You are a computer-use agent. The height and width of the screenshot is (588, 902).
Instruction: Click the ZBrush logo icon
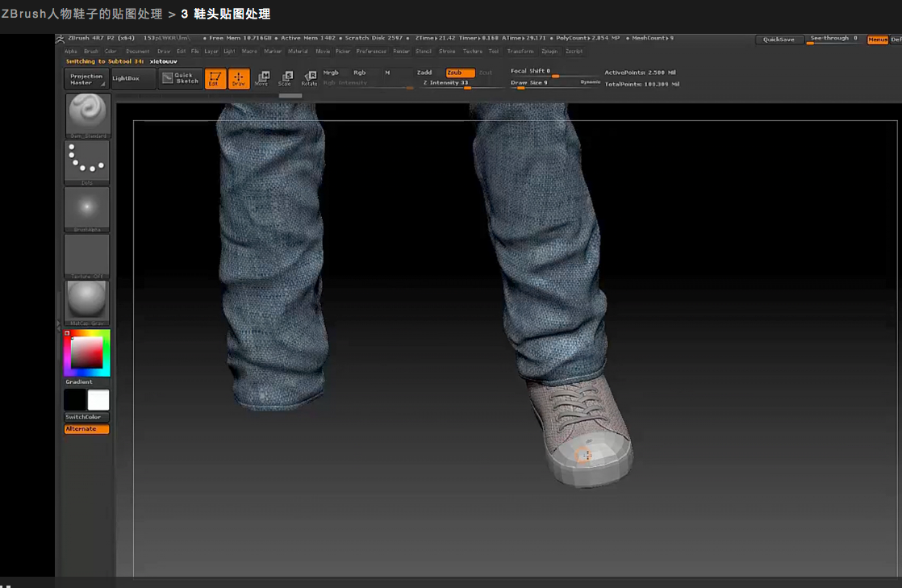tap(60, 39)
